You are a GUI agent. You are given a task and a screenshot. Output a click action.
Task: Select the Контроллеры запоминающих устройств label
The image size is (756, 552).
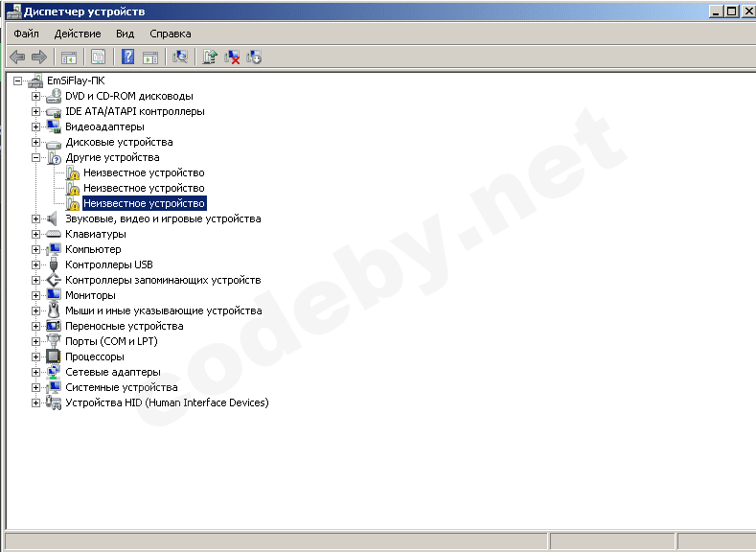(163, 280)
